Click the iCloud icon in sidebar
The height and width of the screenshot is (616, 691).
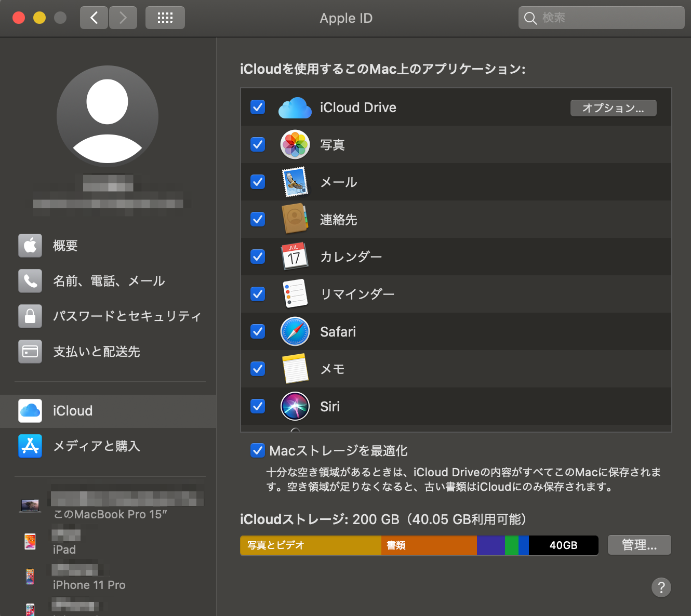pyautogui.click(x=30, y=411)
